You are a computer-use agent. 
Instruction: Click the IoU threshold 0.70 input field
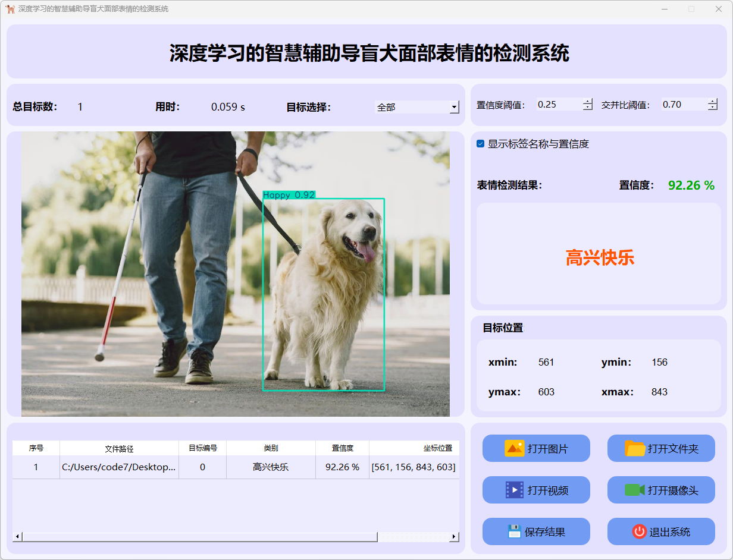tap(683, 105)
